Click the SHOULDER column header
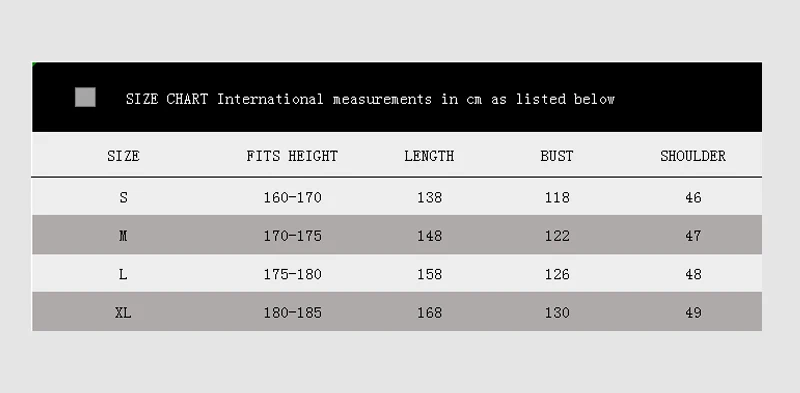The width and height of the screenshot is (800, 393). 693,156
